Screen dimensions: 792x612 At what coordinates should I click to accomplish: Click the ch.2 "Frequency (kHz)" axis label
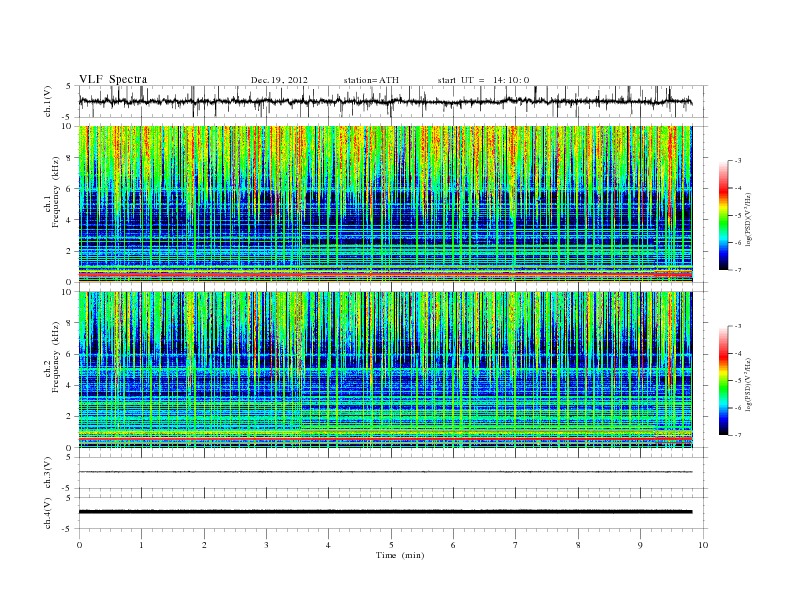click(56, 357)
